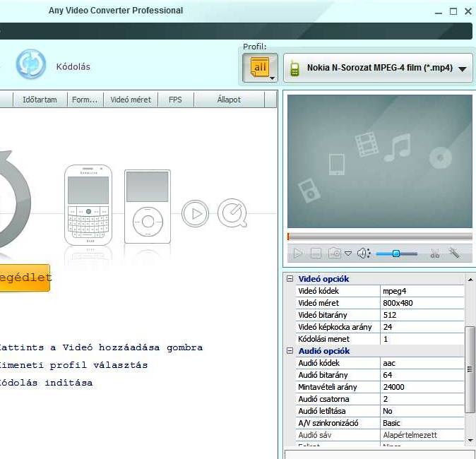This screenshot has width=476, height=459.
Task: Change A/V szinkronizáció value Basic
Action: pos(422,423)
